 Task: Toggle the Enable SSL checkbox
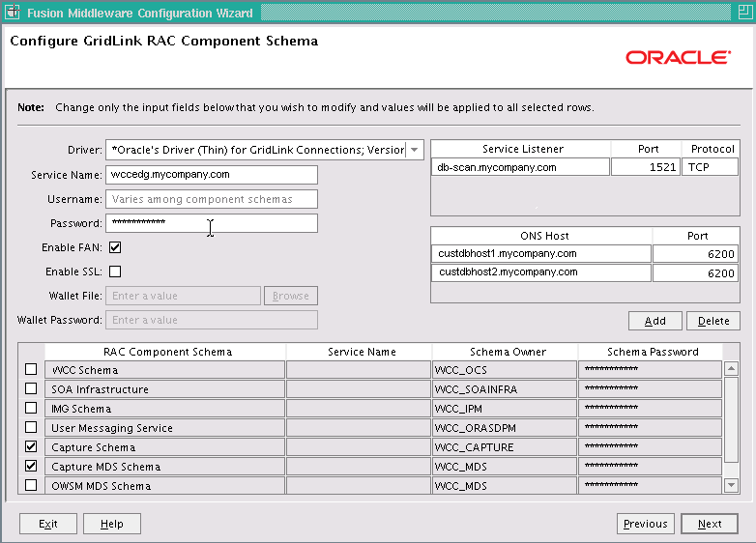click(x=115, y=271)
